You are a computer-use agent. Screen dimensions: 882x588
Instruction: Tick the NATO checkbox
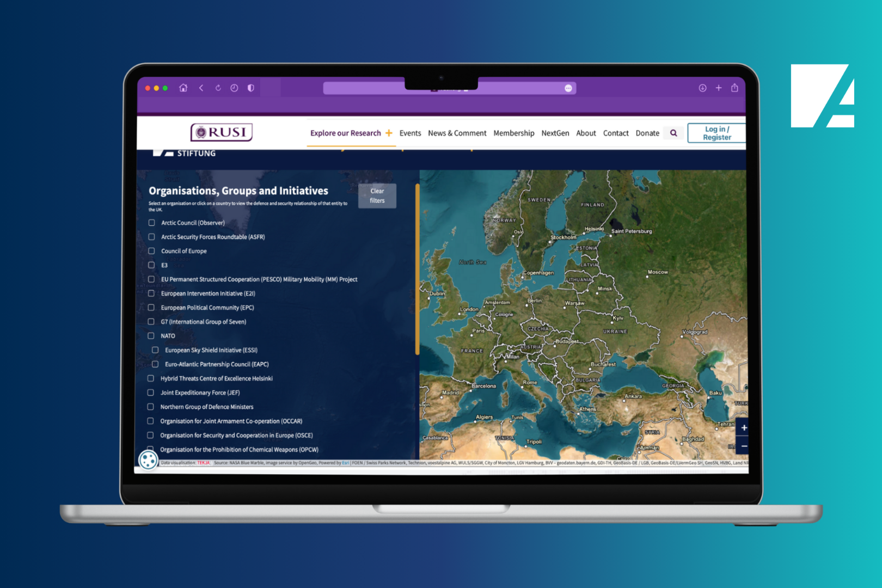point(151,336)
